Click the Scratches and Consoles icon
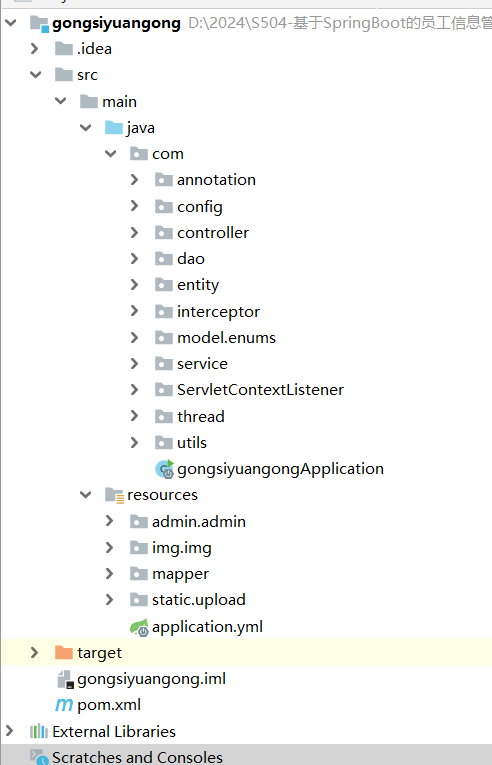The height and width of the screenshot is (765, 492). (x=39, y=757)
